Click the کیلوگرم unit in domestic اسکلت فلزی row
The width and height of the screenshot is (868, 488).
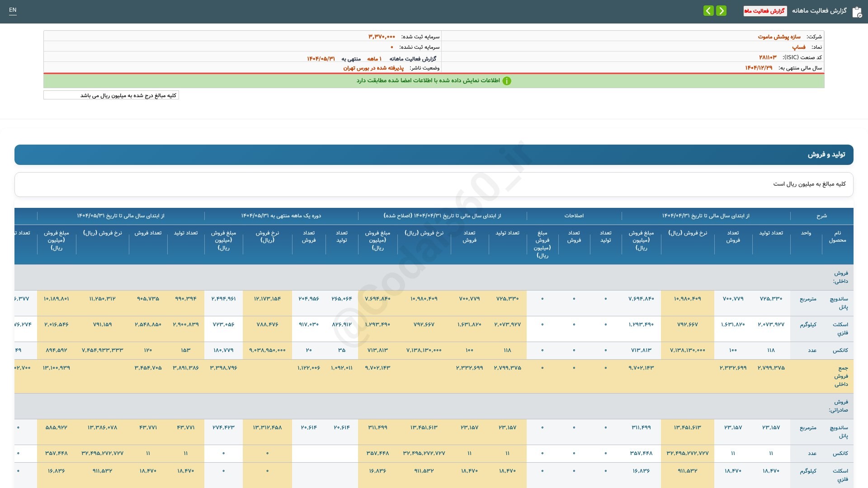808,324
